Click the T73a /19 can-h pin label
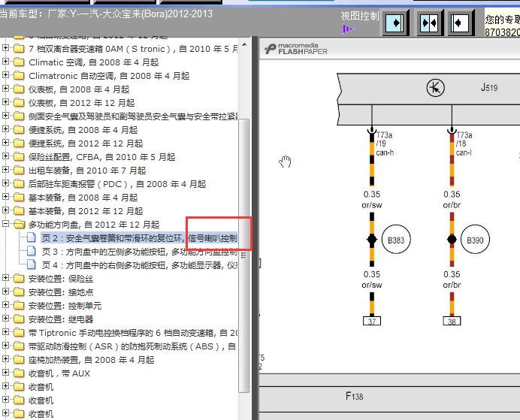 tap(385, 144)
